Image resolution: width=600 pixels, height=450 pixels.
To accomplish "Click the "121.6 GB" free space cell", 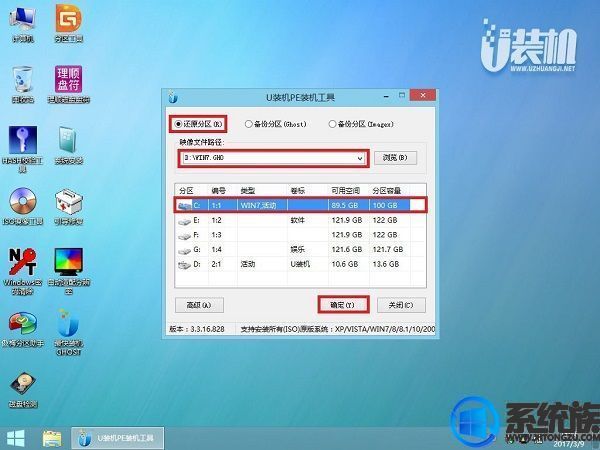I will 347,249.
